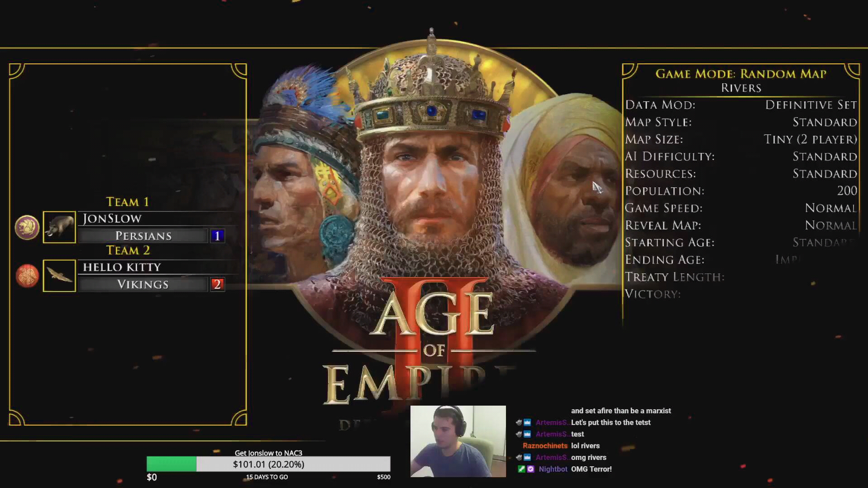Screen dimensions: 868x488
Task: Click blue crown badge on the 'test' message
Action: [527, 434]
